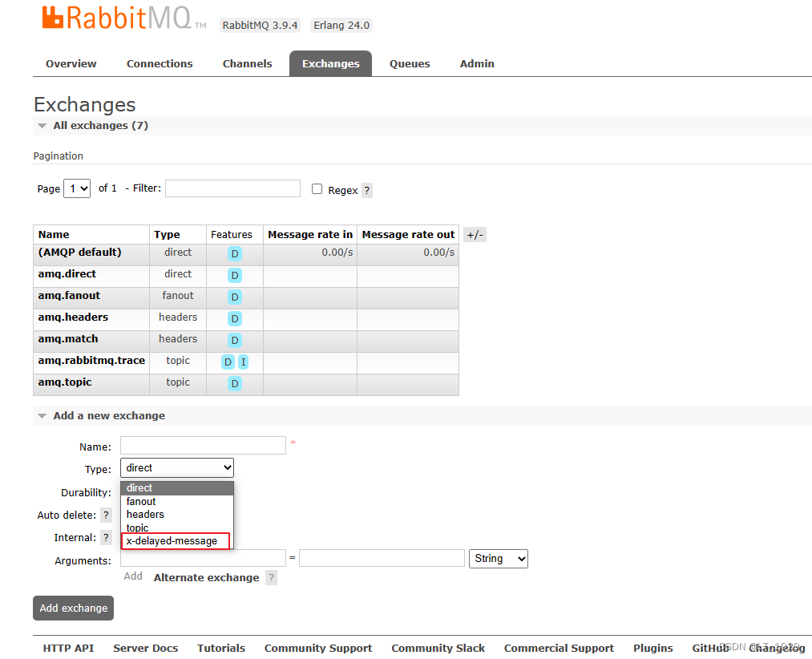Image resolution: width=812 pixels, height=659 pixels.
Task: Toggle the Regex filter checkbox
Action: 317,189
